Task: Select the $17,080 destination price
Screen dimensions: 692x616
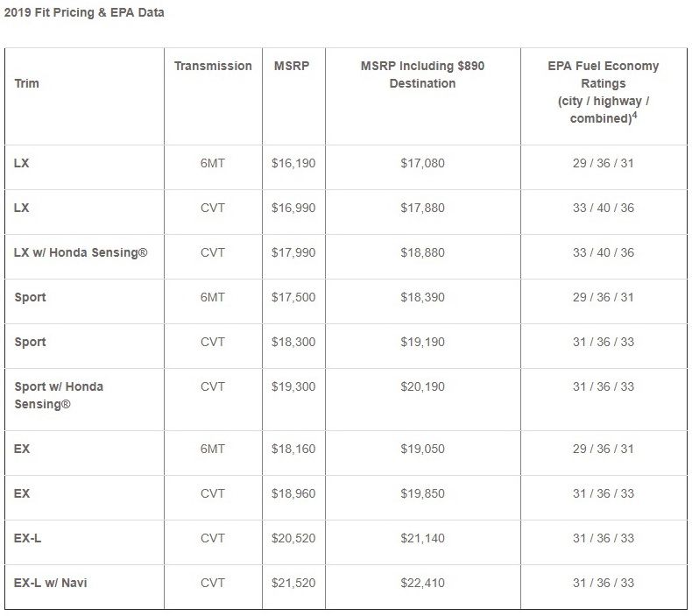Action: click(x=422, y=163)
